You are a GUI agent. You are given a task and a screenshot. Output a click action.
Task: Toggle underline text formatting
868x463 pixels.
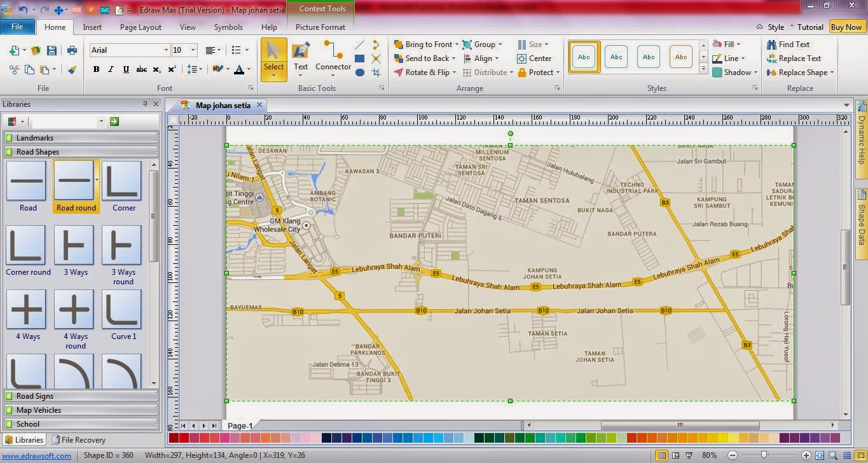[x=126, y=69]
